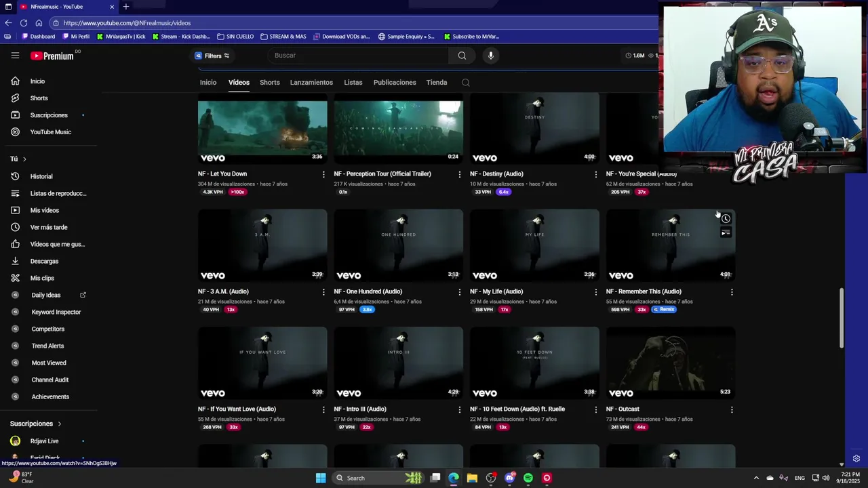
Task: Open the Competitors tool
Action: click(47, 329)
